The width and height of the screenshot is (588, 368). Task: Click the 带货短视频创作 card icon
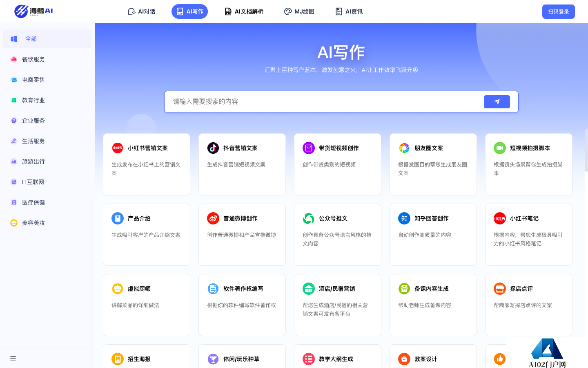point(309,148)
